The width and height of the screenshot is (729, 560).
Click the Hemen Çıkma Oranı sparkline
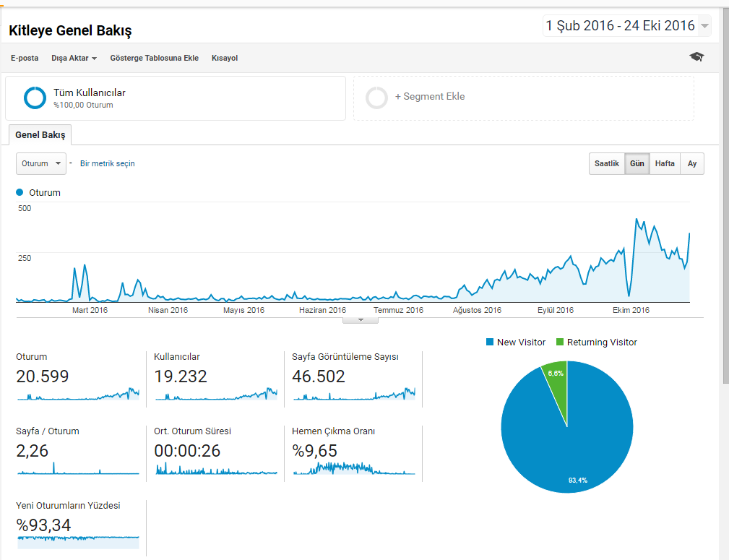pos(354,468)
